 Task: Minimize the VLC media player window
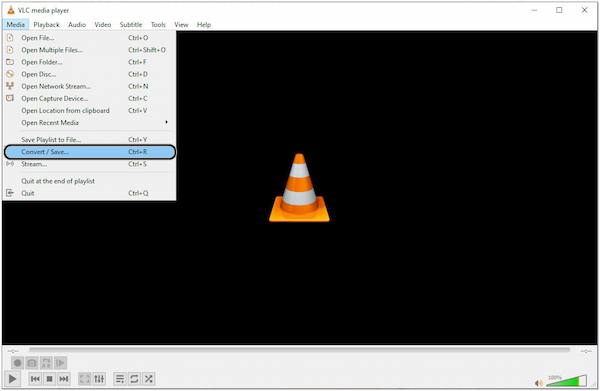pyautogui.click(x=535, y=10)
